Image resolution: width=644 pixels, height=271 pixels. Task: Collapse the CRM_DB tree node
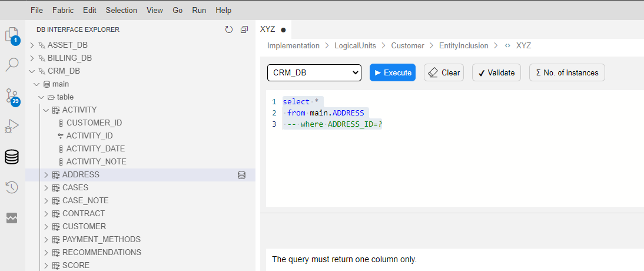32,71
